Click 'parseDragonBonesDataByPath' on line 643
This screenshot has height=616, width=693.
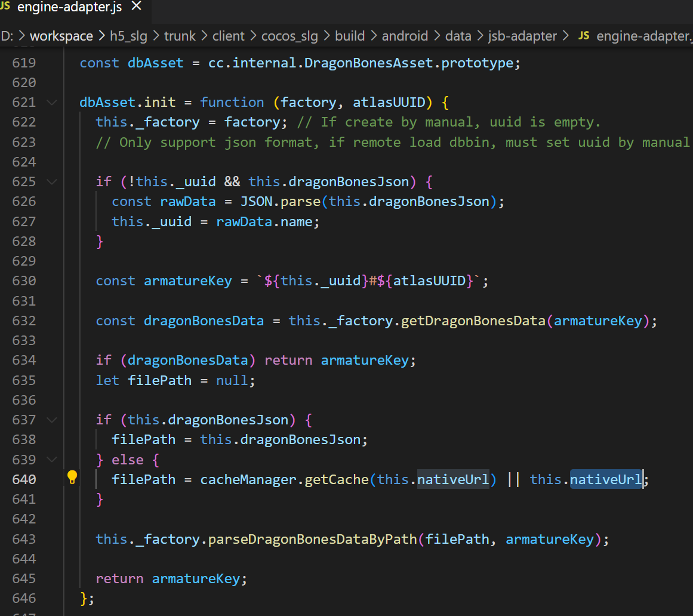312,539
